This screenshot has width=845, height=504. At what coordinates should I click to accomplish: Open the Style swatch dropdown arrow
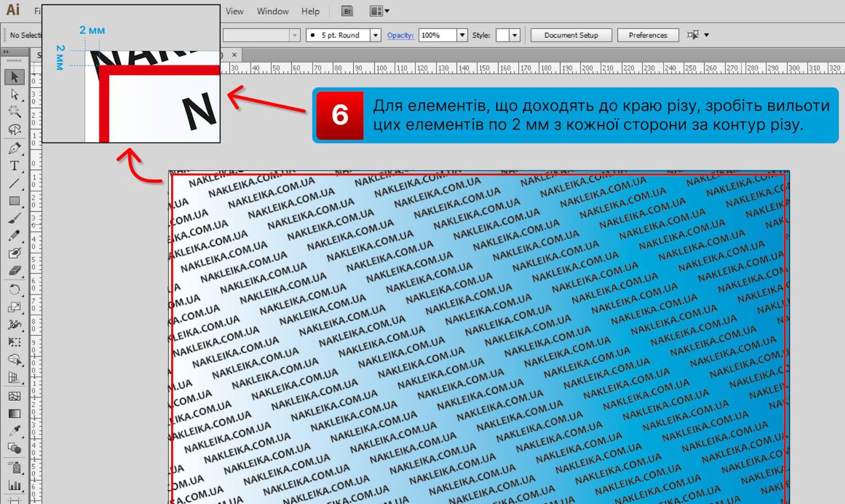(x=514, y=35)
